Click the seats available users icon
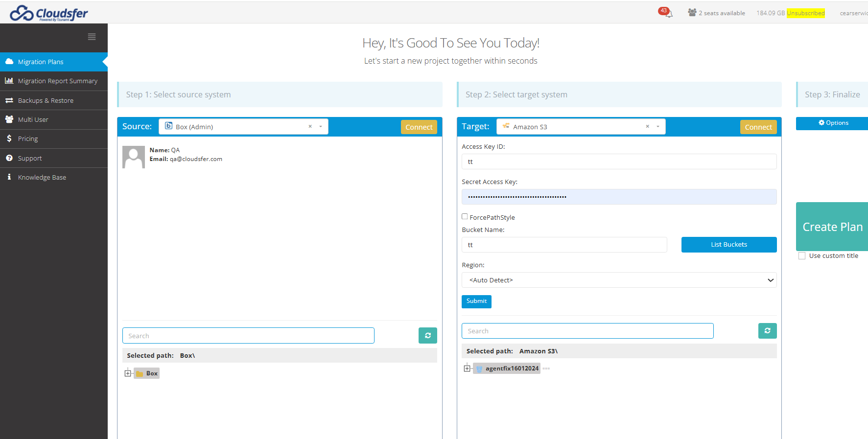The image size is (868, 439). coord(692,13)
